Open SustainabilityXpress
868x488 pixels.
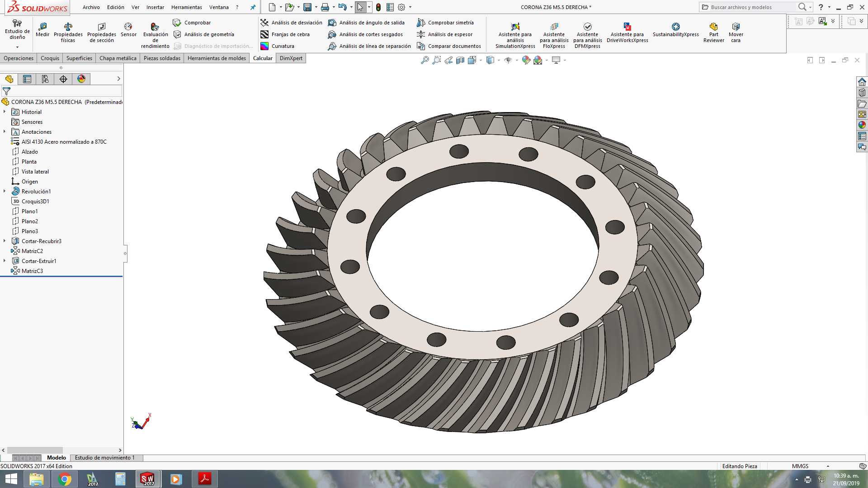[x=675, y=30]
